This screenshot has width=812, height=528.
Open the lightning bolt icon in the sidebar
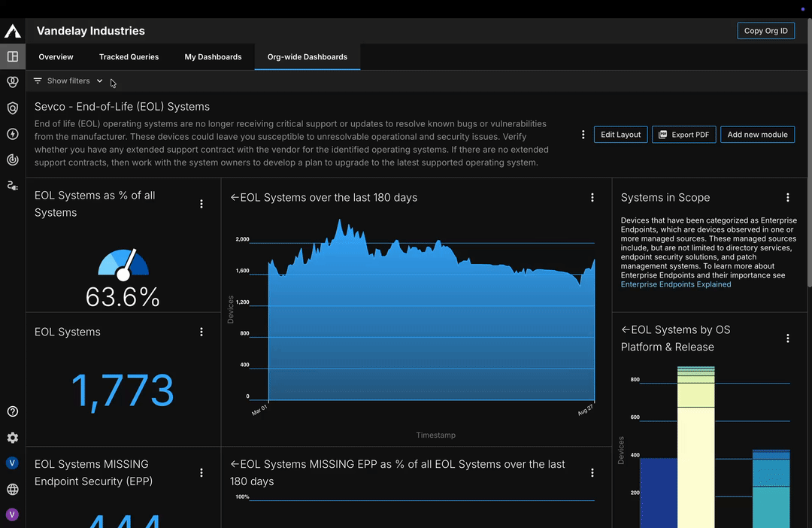13,134
